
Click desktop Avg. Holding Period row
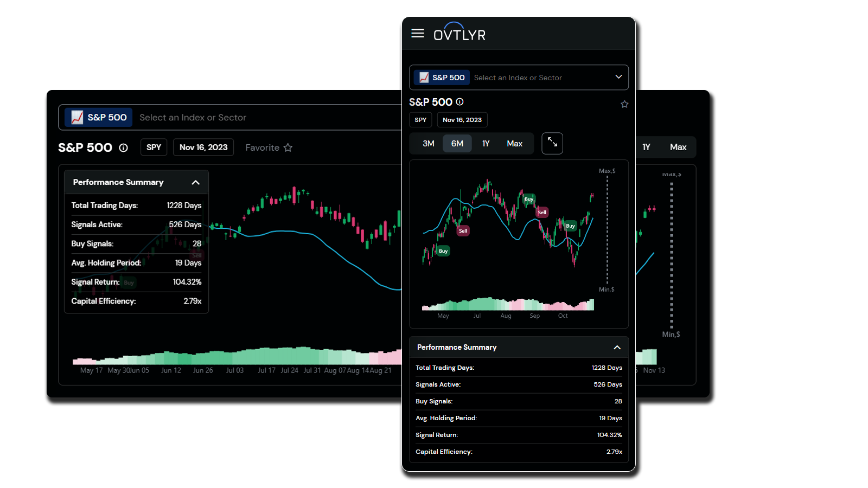coord(136,263)
